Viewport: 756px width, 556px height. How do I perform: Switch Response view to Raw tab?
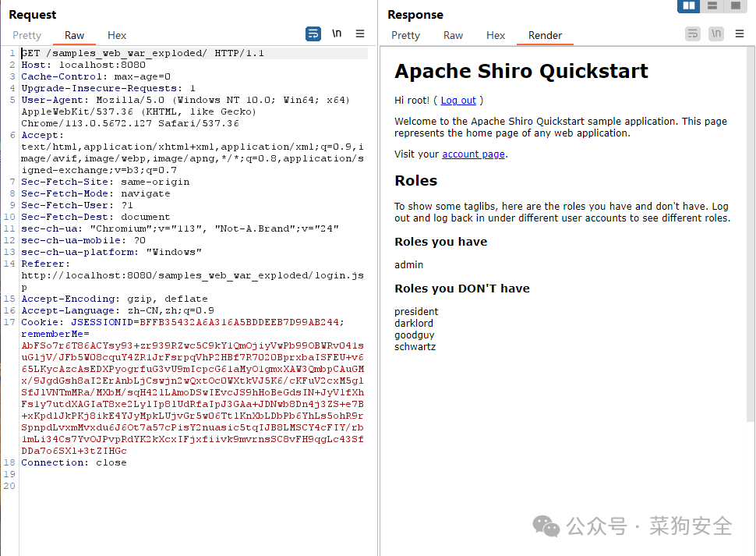click(x=454, y=36)
